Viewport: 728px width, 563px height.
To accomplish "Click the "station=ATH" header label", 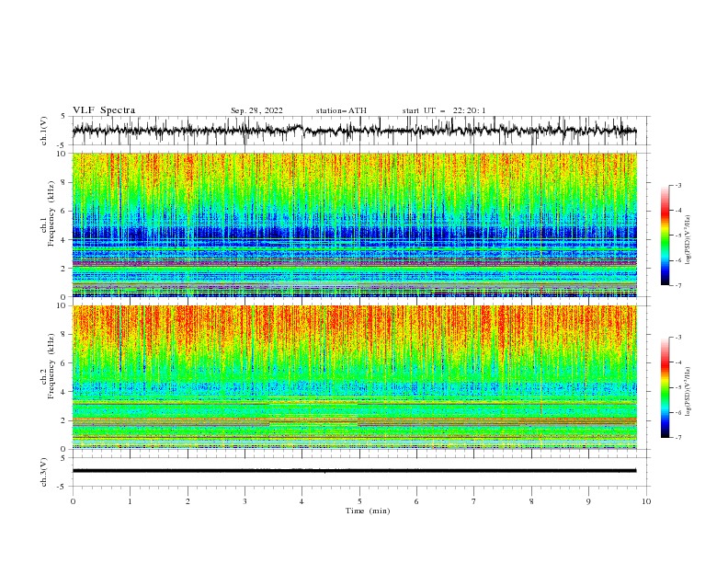I will coord(341,110).
